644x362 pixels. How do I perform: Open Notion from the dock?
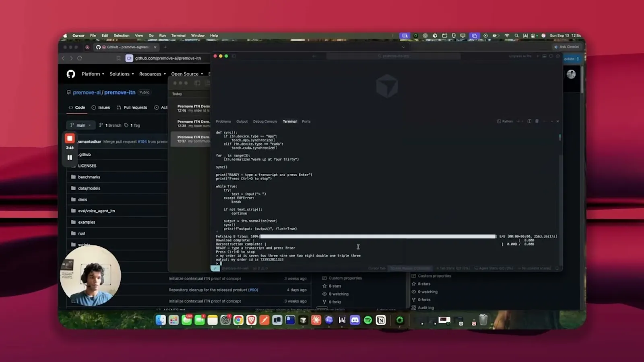(x=381, y=320)
